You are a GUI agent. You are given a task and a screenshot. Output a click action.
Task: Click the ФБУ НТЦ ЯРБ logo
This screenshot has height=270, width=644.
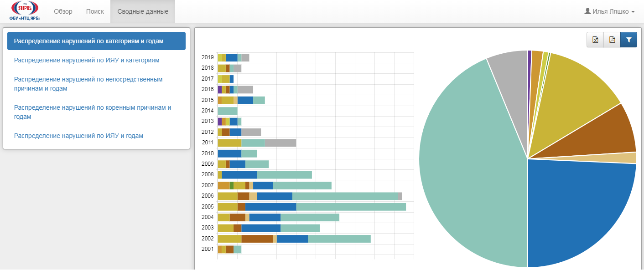pyautogui.click(x=25, y=11)
